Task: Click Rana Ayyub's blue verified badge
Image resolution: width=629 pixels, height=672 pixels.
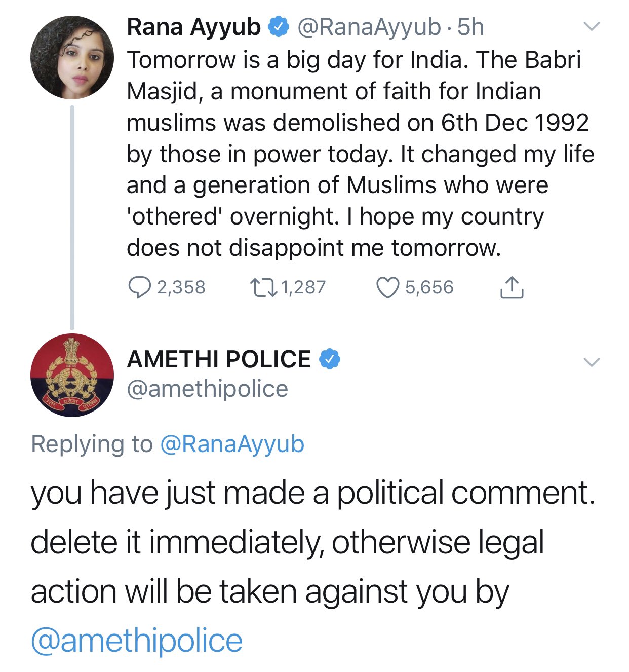Action: pyautogui.click(x=279, y=27)
